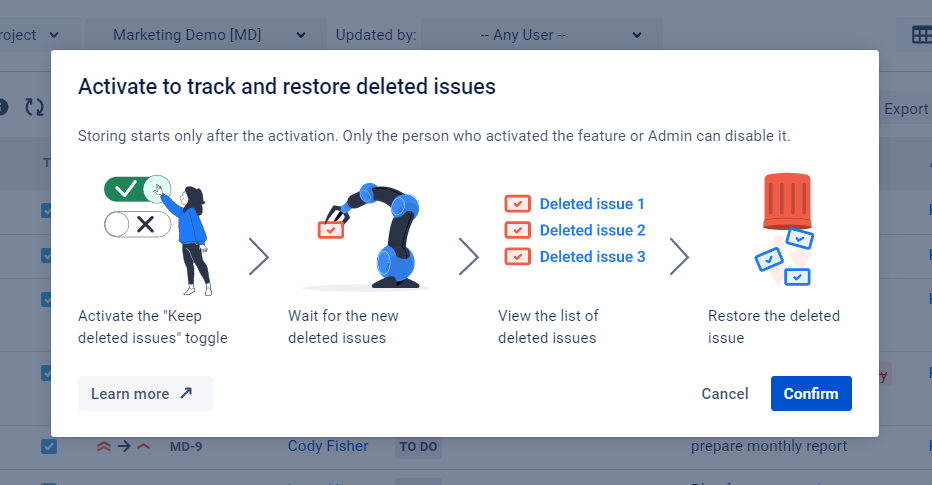Click the red checkbox icon beside Deleted issue 3
The image size is (932, 485).
(517, 257)
